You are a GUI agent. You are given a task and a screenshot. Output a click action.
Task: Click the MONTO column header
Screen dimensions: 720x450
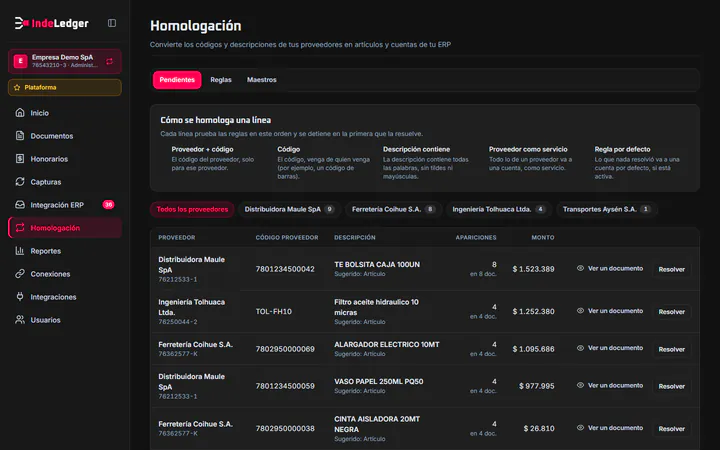[543, 237]
